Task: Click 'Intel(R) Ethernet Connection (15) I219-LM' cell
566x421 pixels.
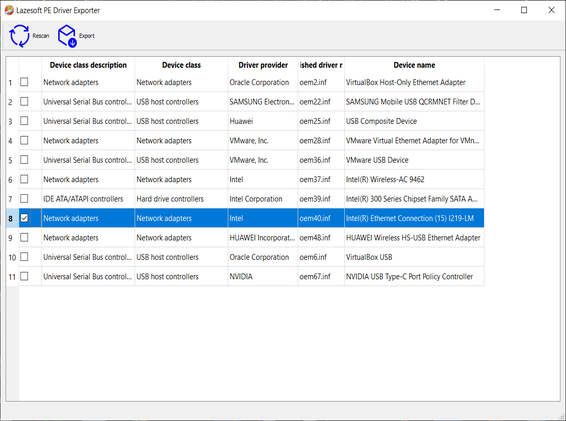Action: coord(414,218)
